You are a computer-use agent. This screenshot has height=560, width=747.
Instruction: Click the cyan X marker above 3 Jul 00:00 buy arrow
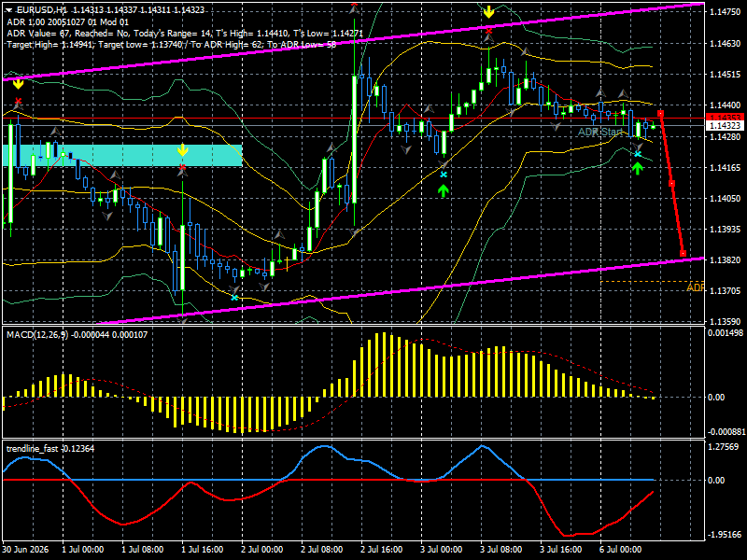coord(444,175)
